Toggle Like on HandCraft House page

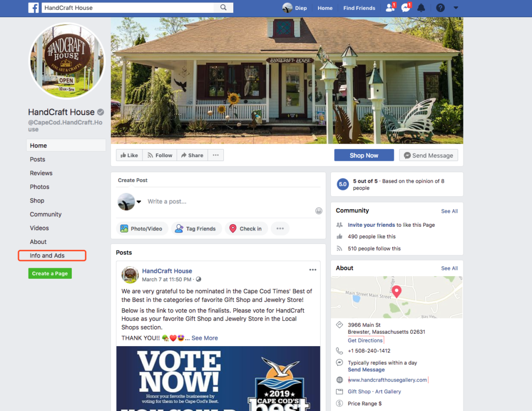tap(129, 155)
